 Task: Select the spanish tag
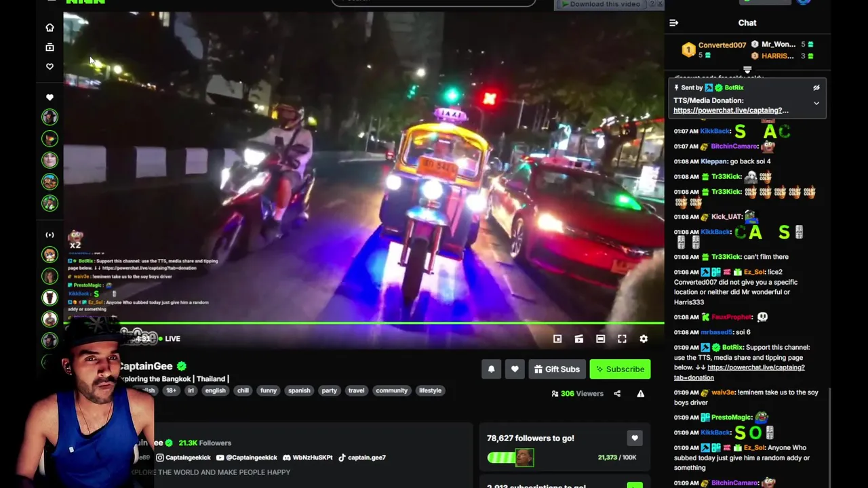click(x=299, y=390)
